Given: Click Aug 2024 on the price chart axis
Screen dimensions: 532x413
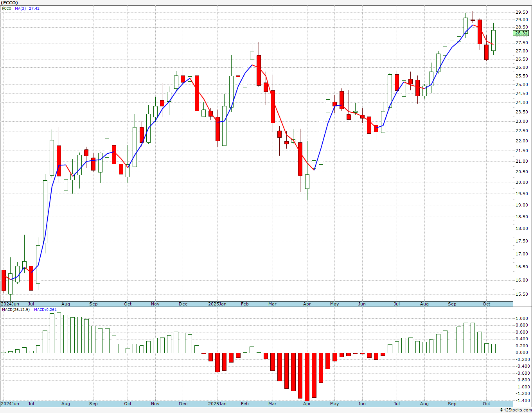Looking at the screenshot, I should click(66, 304).
